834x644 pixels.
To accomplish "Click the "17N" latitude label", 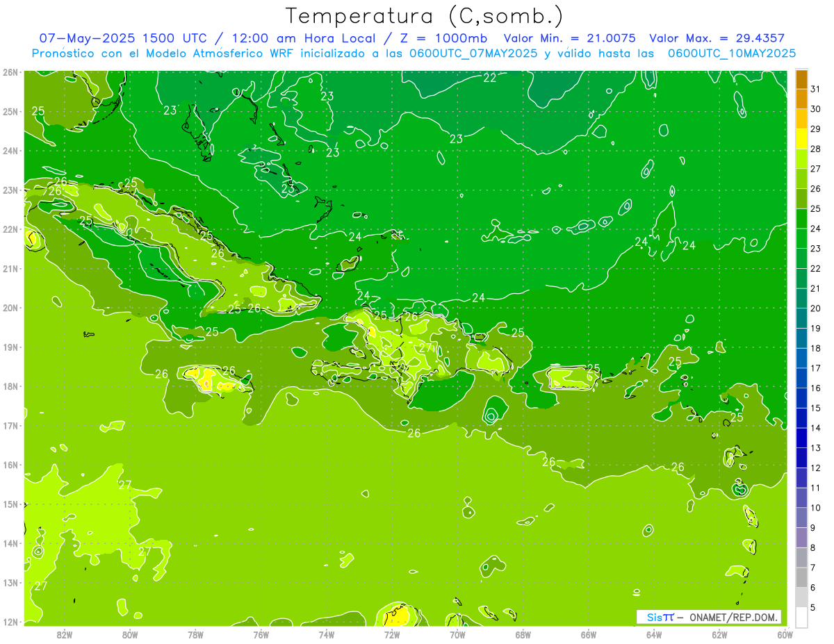I will [x=10, y=425].
